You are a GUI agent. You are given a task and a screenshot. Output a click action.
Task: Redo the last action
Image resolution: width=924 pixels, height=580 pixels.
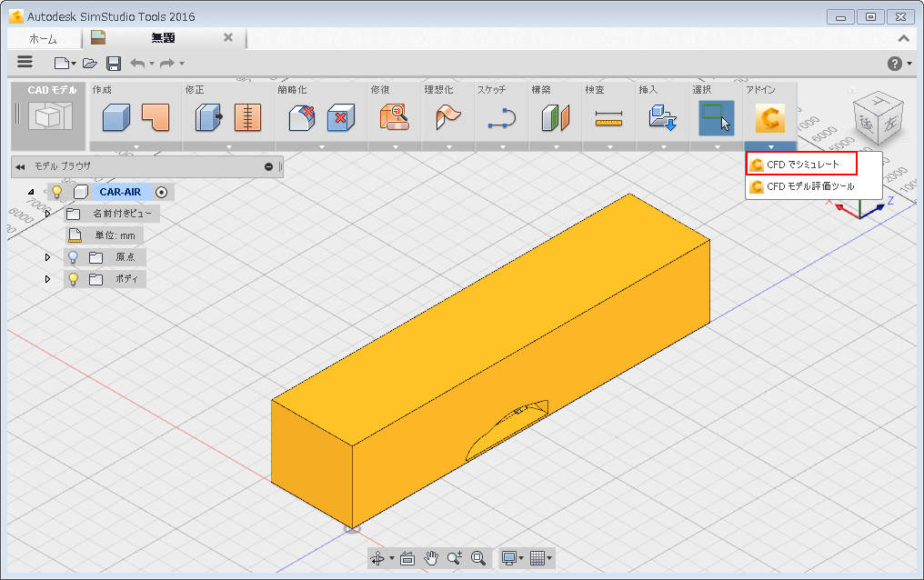click(x=167, y=63)
